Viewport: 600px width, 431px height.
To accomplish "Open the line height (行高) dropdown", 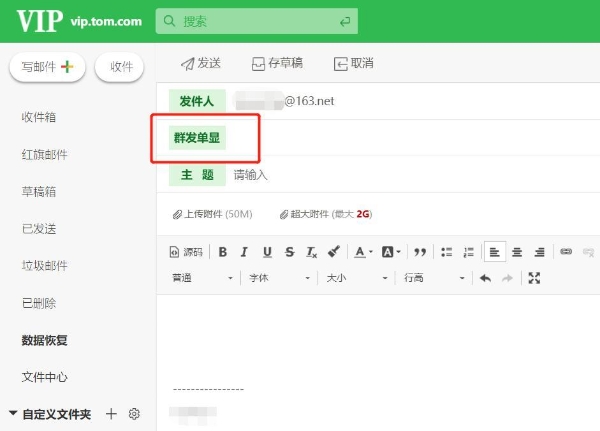I will click(x=434, y=278).
